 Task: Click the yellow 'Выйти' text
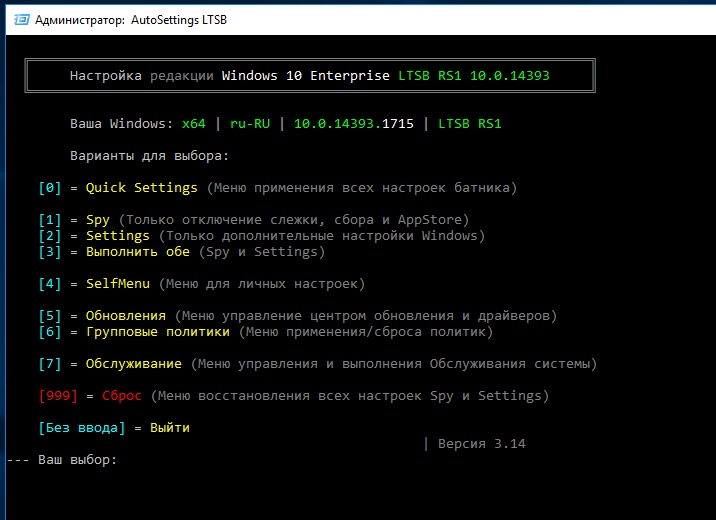tap(169, 428)
